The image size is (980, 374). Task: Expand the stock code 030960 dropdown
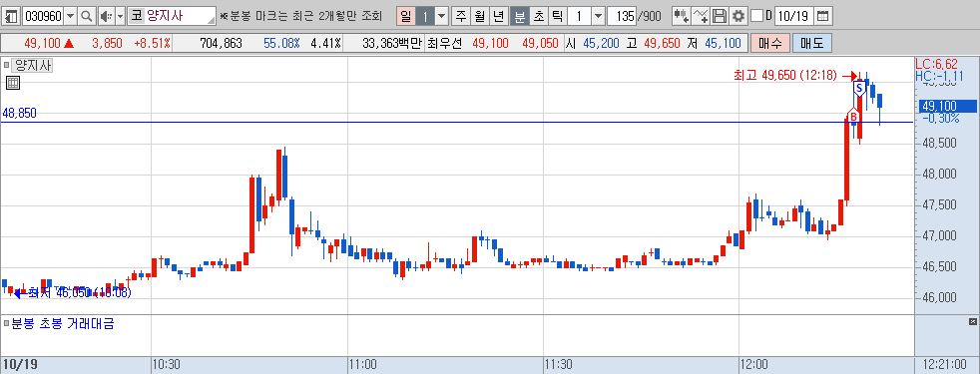pos(71,16)
